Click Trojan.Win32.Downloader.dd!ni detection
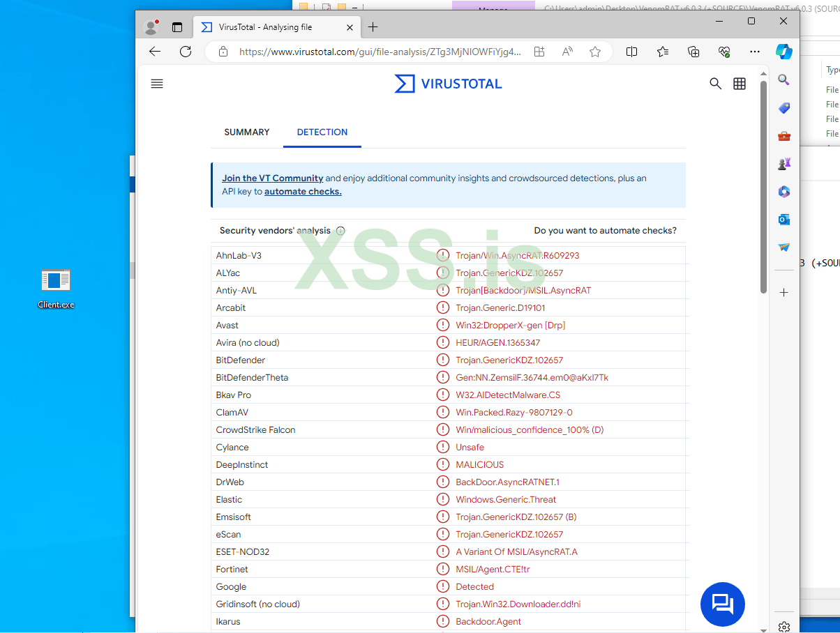Viewport: 840px width, 633px height. point(518,604)
